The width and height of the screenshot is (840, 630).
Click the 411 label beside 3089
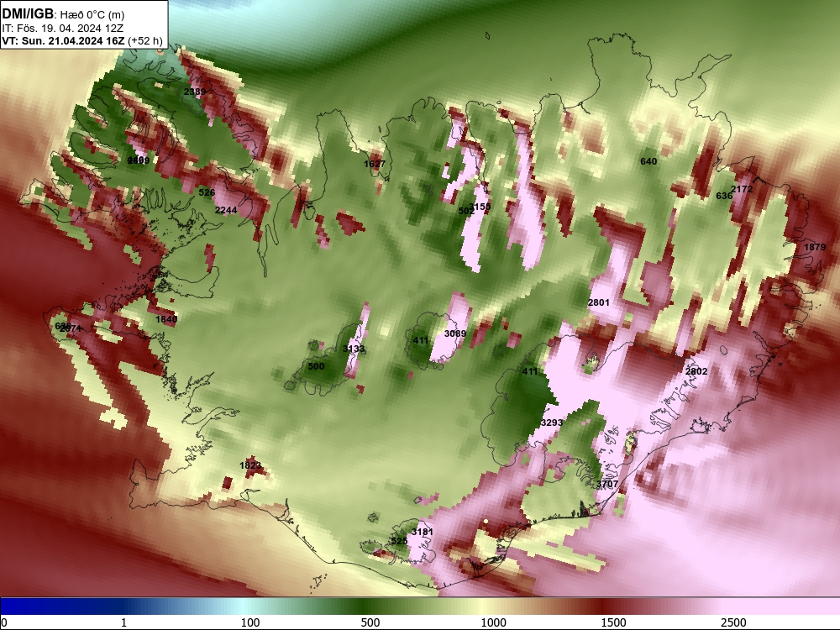(421, 340)
